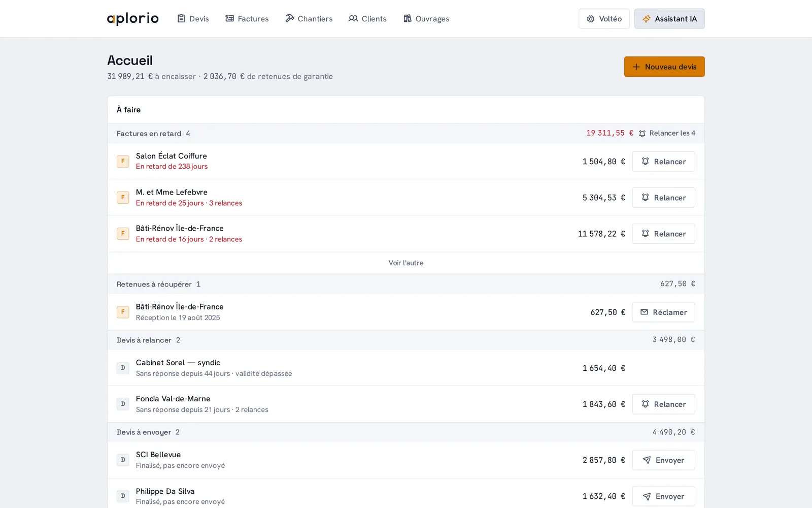Click Relancer les 4 overdue invoices

667,133
